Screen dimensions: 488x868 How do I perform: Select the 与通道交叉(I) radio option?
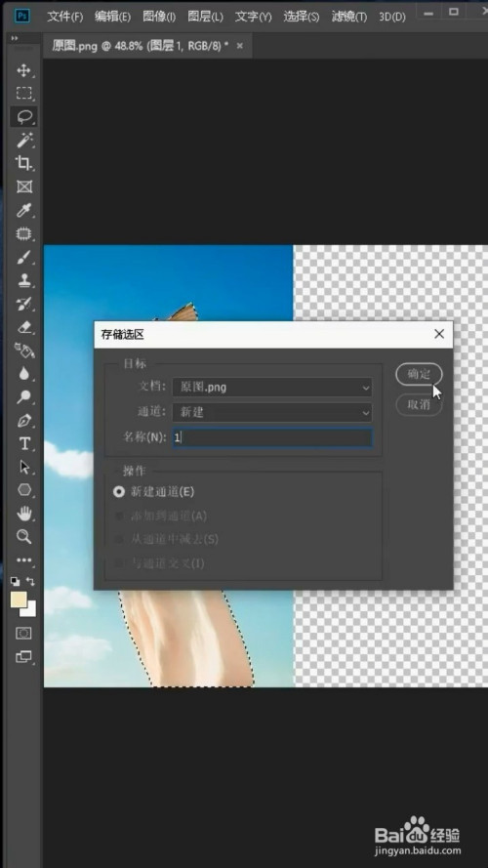159,563
